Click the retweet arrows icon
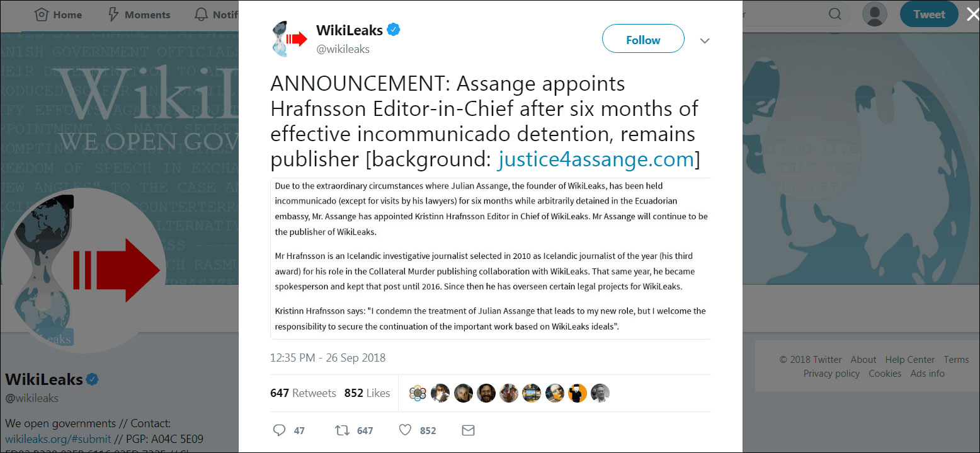The height and width of the screenshot is (453, 980). tap(342, 430)
